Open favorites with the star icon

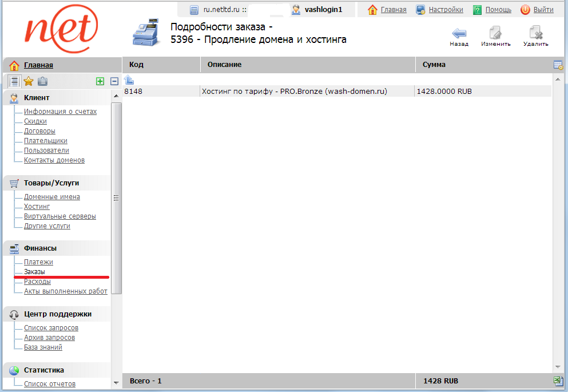coord(28,81)
